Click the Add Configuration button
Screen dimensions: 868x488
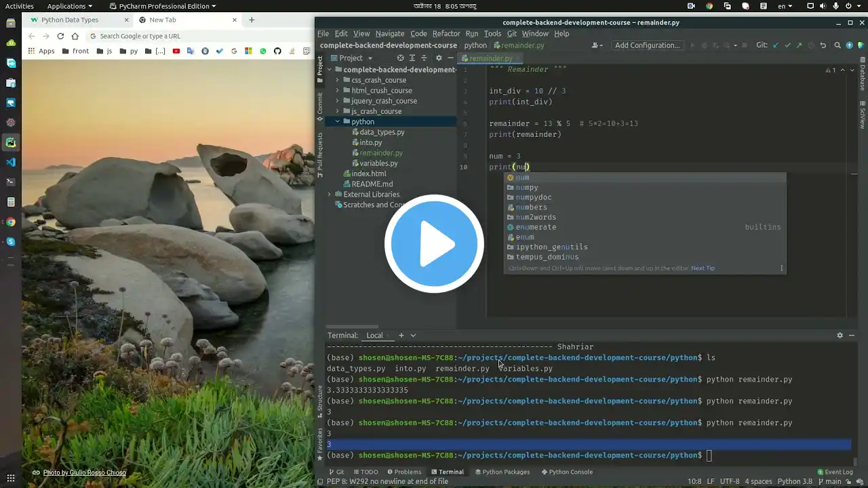(x=647, y=45)
